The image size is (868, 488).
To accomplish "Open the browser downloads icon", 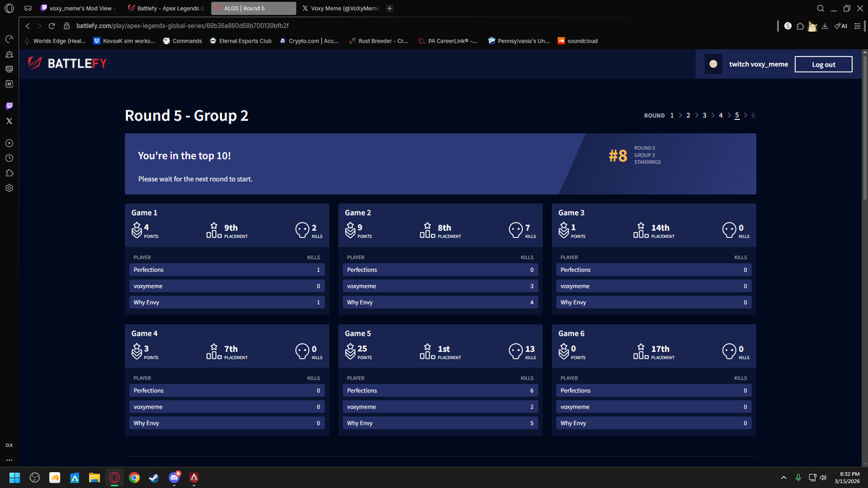I will 825,26.
